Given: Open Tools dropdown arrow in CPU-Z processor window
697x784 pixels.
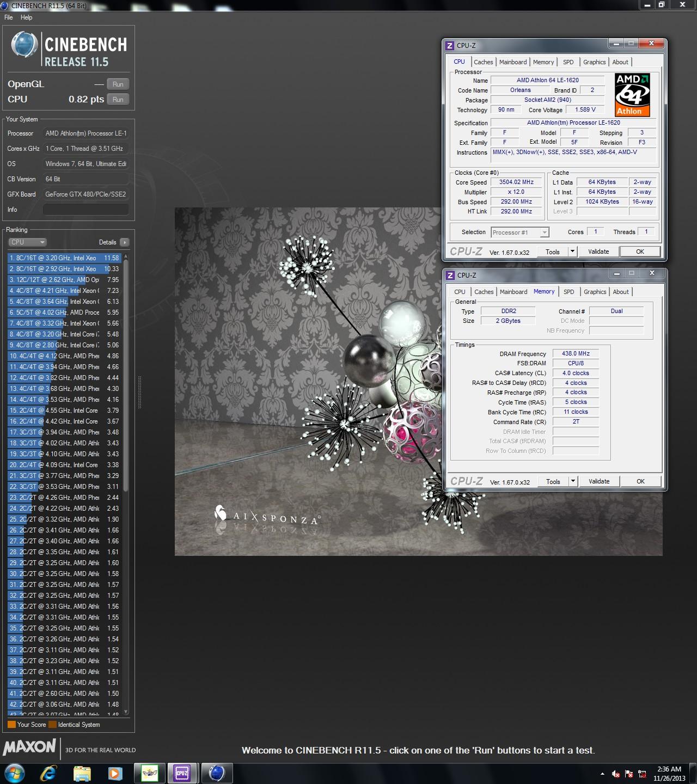Looking at the screenshot, I should (x=572, y=252).
